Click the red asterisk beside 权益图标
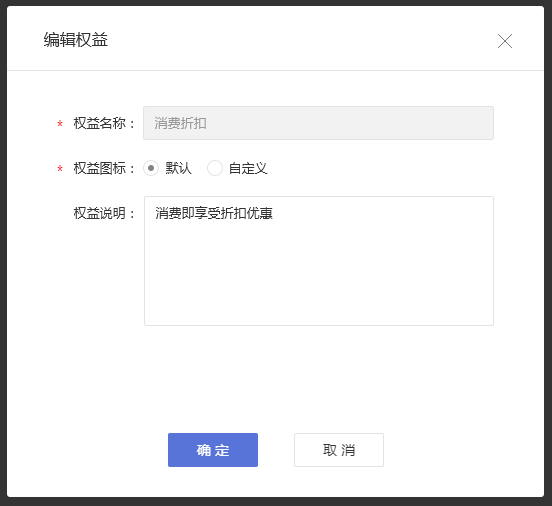 pos(60,169)
